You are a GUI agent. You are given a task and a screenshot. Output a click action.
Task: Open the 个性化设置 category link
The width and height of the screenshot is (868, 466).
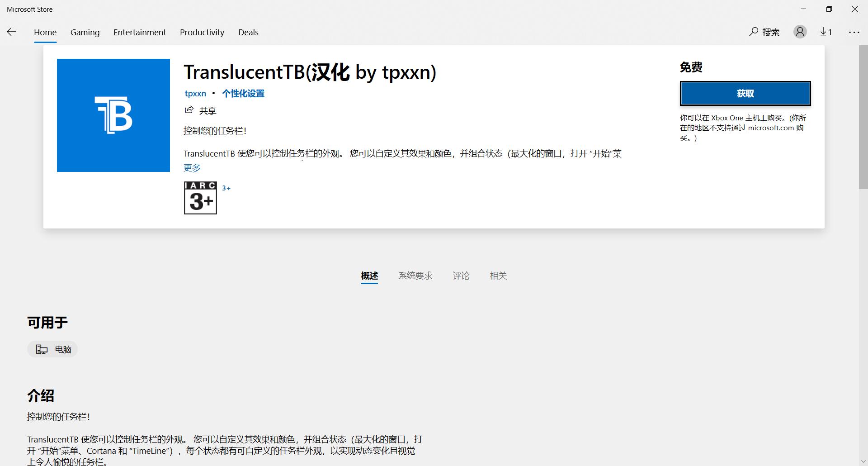point(243,93)
